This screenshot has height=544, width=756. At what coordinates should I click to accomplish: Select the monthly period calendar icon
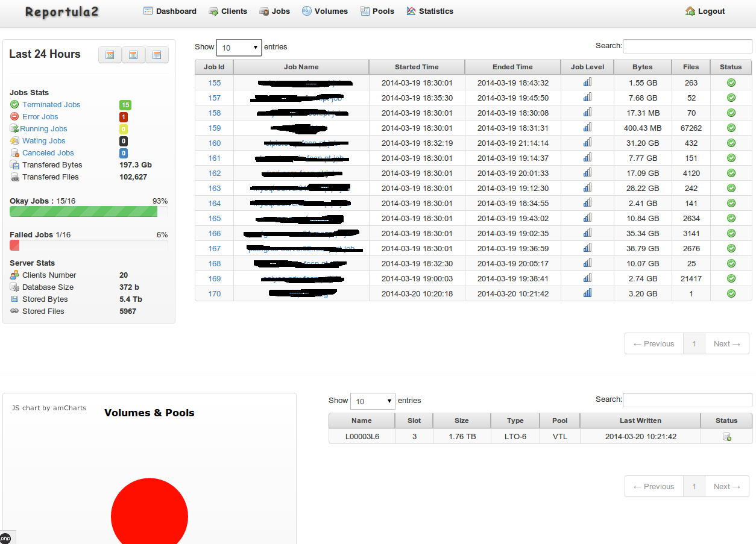click(157, 55)
